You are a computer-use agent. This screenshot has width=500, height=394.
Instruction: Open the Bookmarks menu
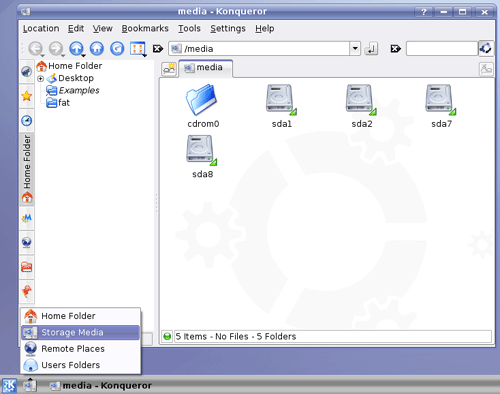point(145,29)
